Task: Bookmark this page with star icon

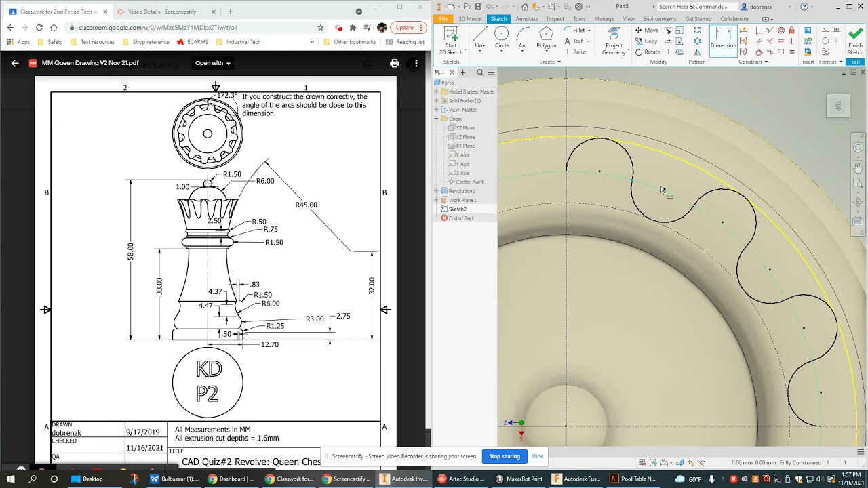Action: point(320,28)
